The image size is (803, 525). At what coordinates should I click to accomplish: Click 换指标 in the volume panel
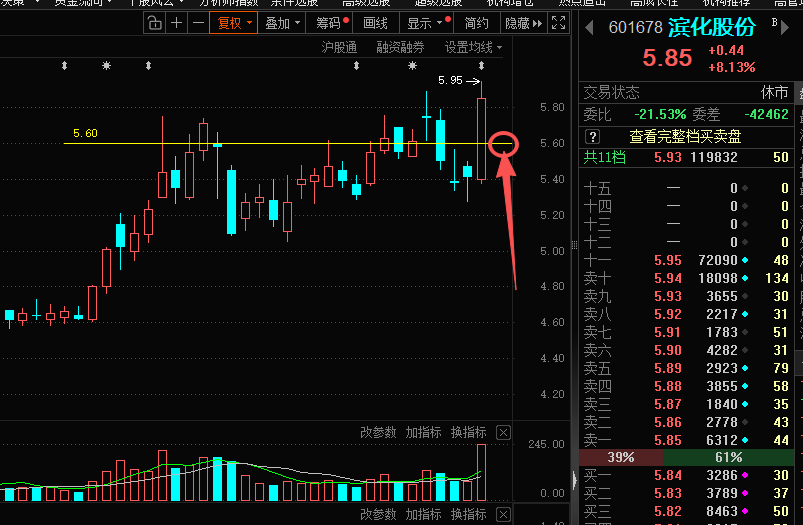[468, 432]
